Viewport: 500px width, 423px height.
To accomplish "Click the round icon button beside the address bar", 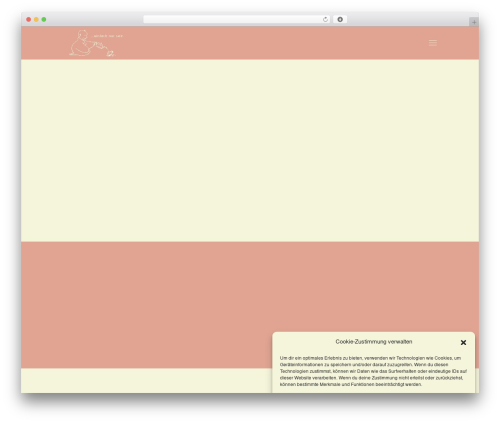I will coord(340,19).
